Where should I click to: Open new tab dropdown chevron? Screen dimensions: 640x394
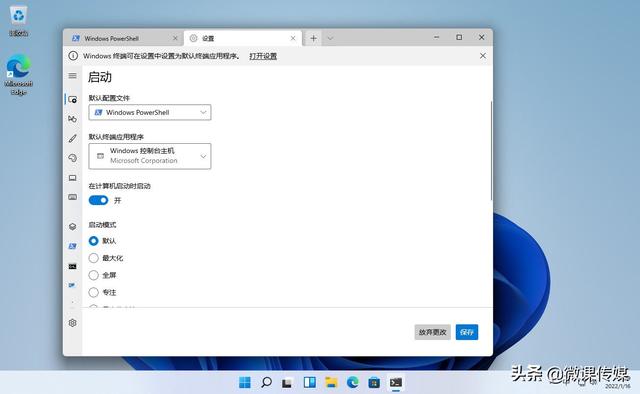coord(330,38)
